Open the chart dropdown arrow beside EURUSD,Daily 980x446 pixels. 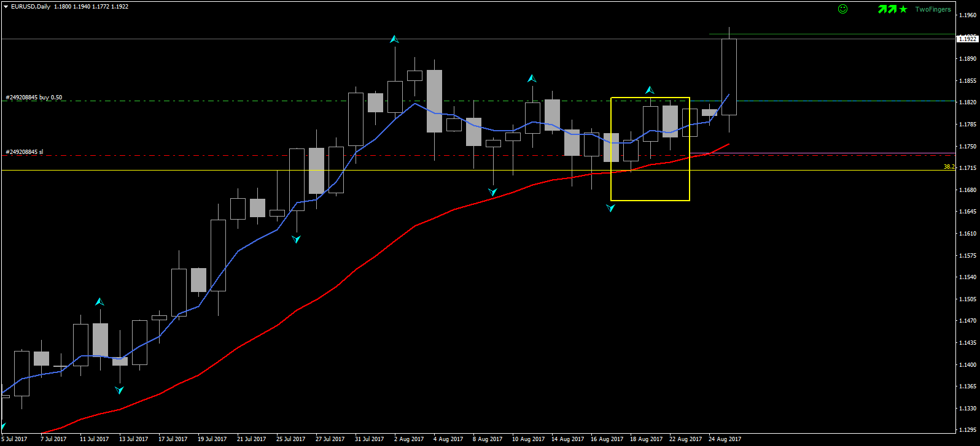click(6, 7)
